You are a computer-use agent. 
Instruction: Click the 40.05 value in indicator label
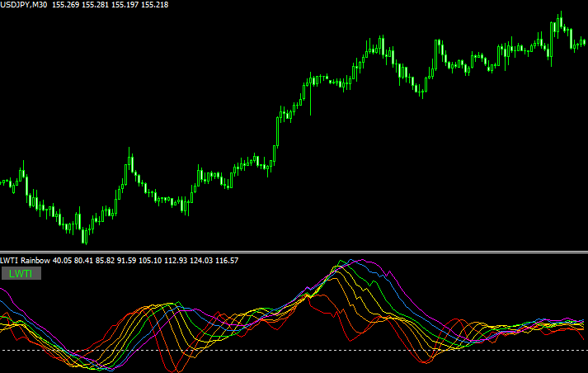click(62, 261)
